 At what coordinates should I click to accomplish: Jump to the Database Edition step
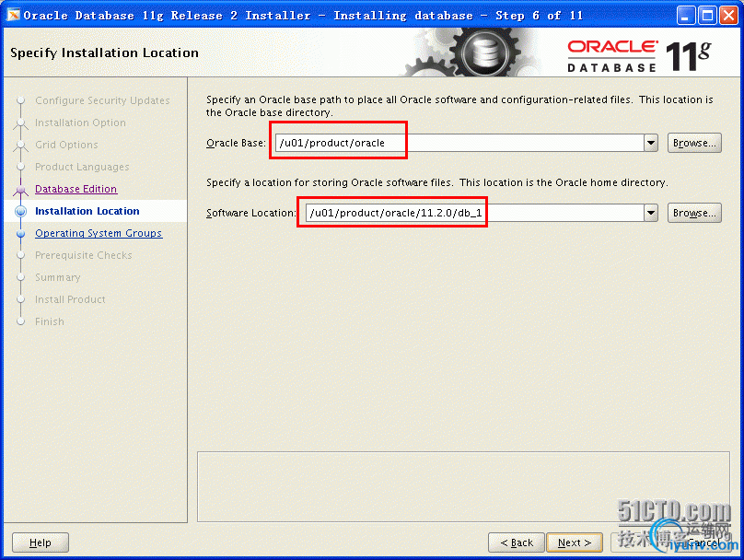(76, 189)
